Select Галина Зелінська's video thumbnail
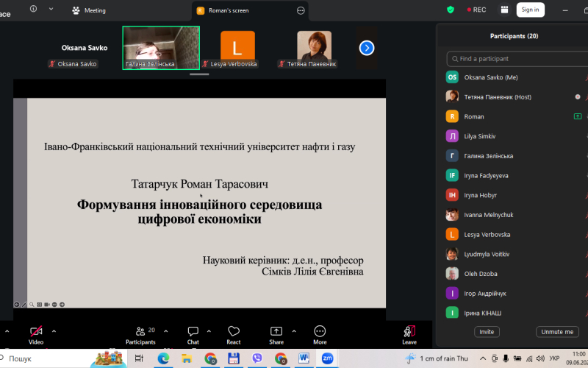The height and width of the screenshot is (368, 588). 161,48
